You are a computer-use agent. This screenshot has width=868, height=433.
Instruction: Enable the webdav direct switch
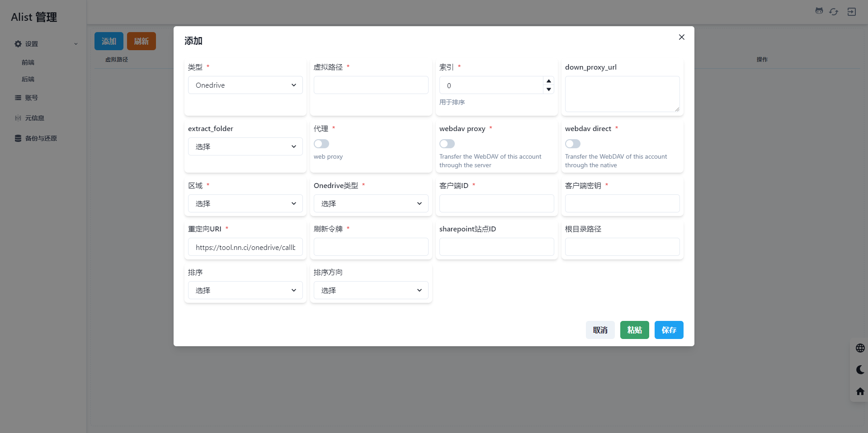[x=573, y=144]
